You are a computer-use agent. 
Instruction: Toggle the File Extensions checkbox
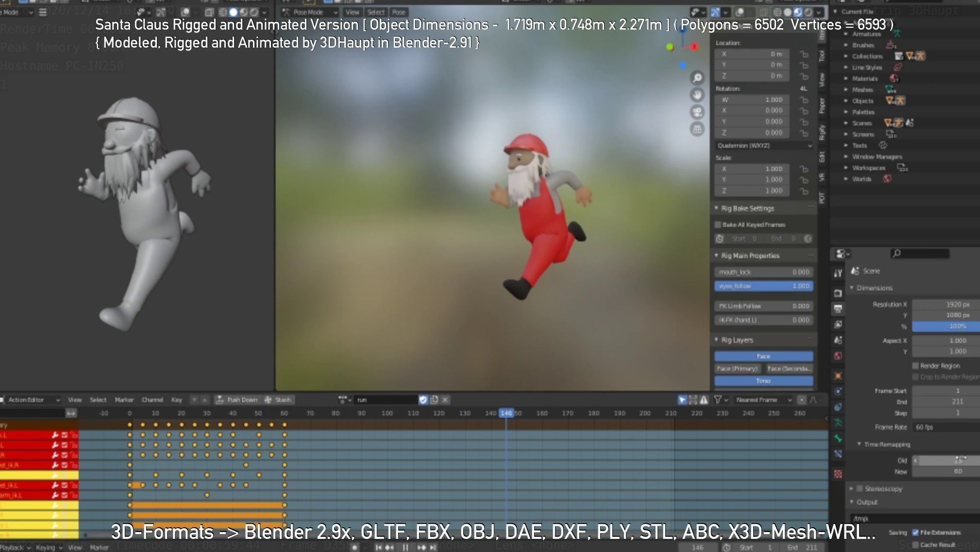click(915, 533)
